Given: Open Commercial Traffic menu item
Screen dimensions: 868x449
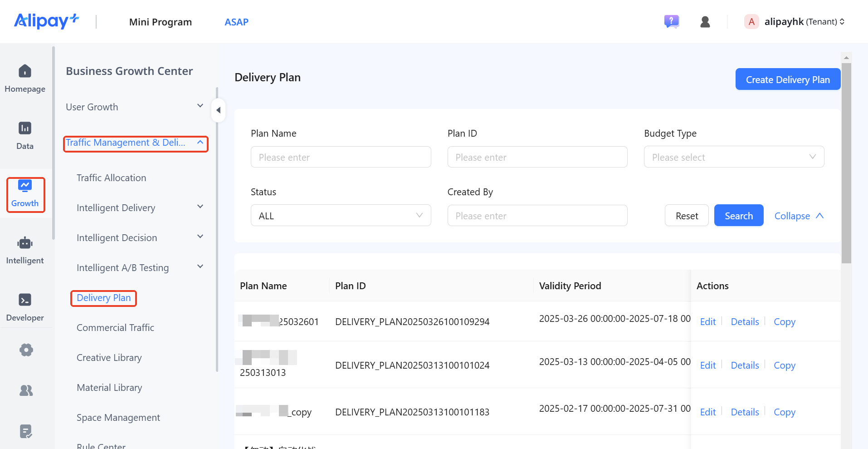Looking at the screenshot, I should pyautogui.click(x=115, y=327).
